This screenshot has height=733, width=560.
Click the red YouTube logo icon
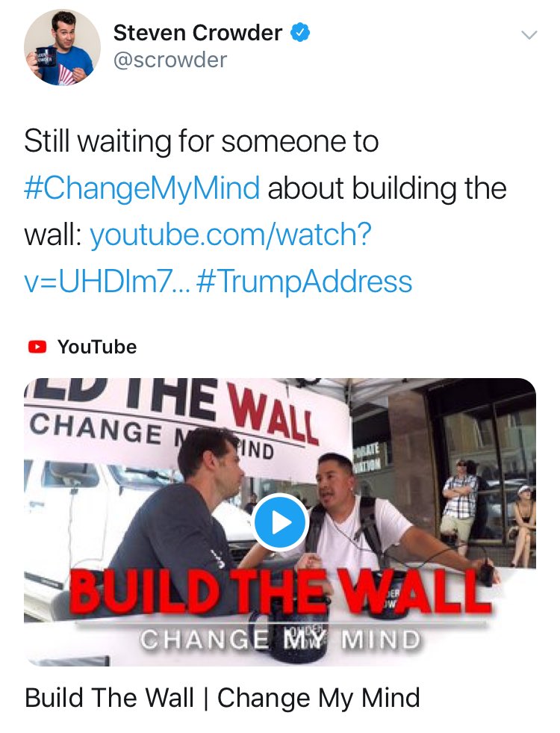point(37,347)
